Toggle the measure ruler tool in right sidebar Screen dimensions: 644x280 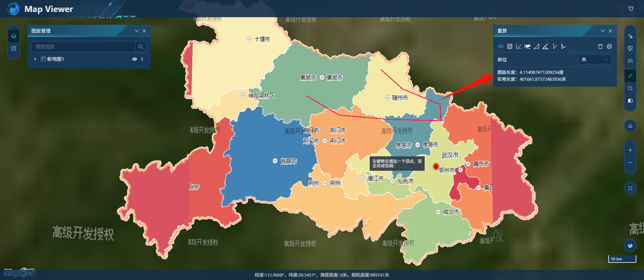[630, 76]
